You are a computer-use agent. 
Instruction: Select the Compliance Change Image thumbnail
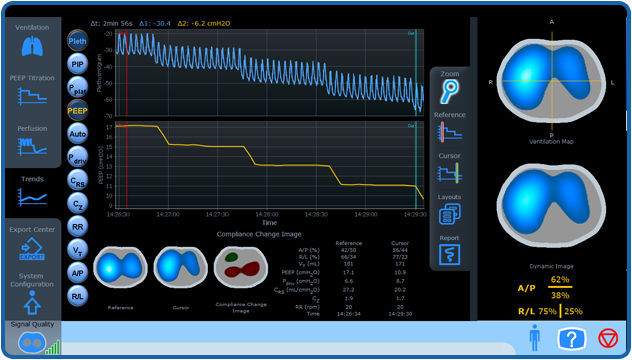pyautogui.click(x=241, y=268)
